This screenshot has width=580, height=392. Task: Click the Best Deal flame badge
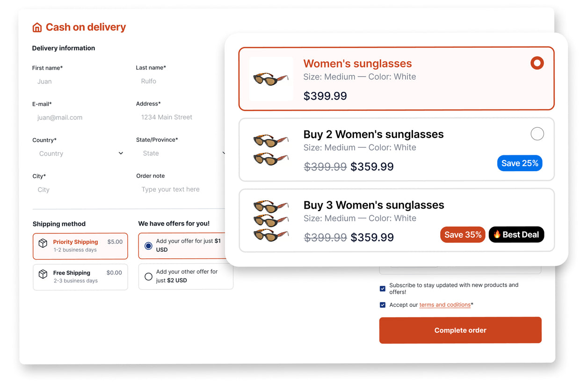(516, 235)
